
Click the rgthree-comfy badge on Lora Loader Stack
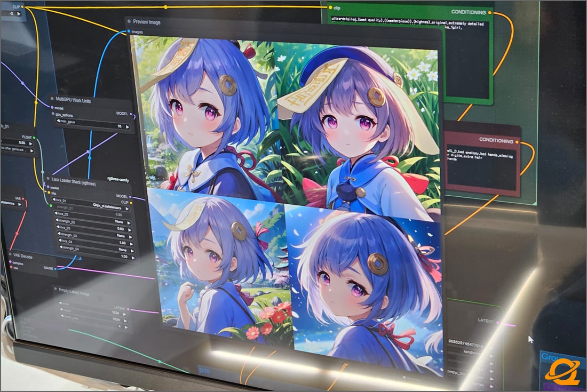coord(117,180)
